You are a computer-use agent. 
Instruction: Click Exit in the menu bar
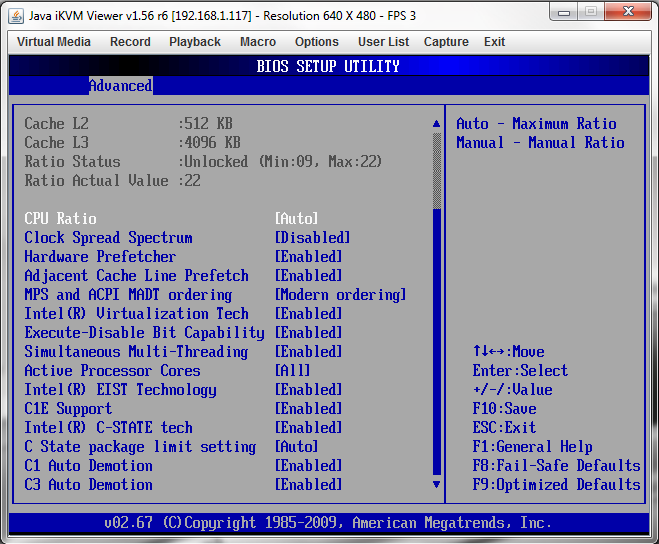click(494, 42)
